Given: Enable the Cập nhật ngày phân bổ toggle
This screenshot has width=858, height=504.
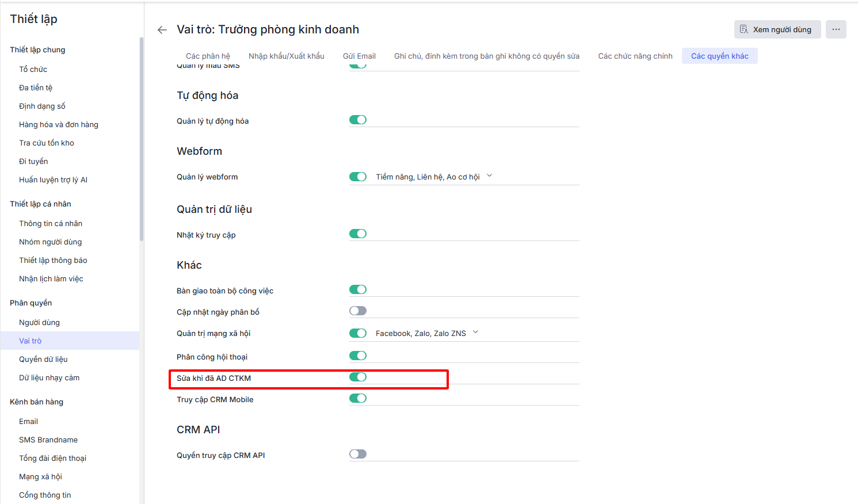Looking at the screenshot, I should click(358, 311).
